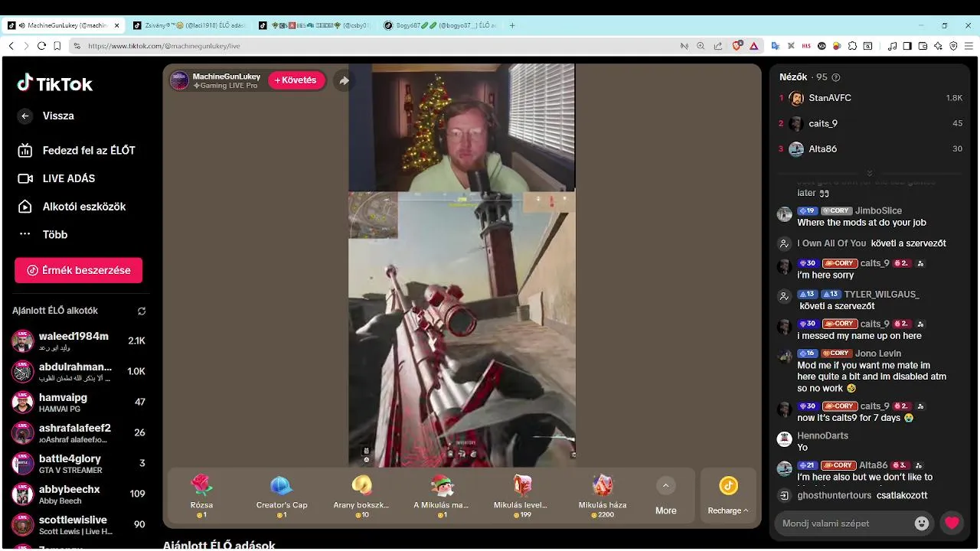Open the browser extensions puzzle icon
The image size is (980, 551).
[x=852, y=46]
